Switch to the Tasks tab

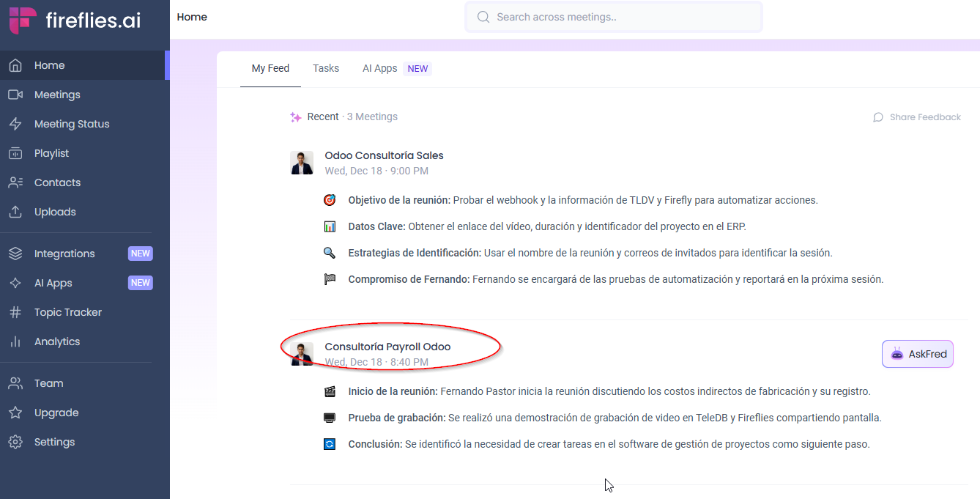pos(326,68)
